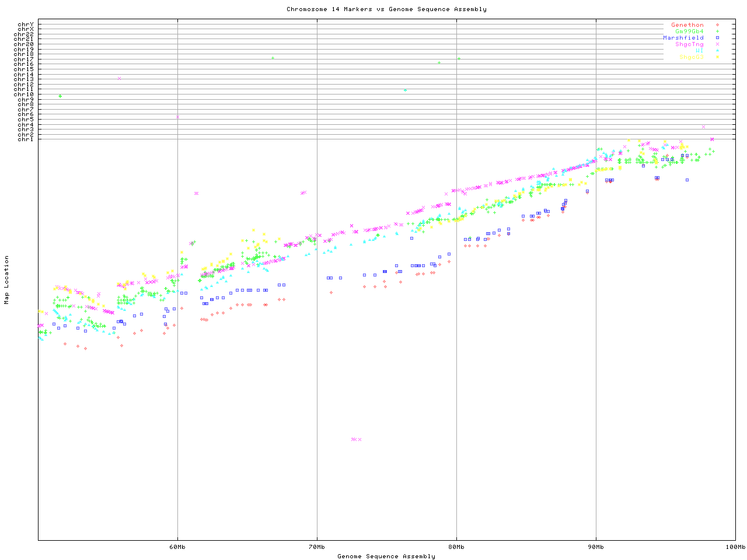Viewport: 747px width, 560px height.
Task: Click the 60Mb x-axis tick label
Action: (177, 547)
